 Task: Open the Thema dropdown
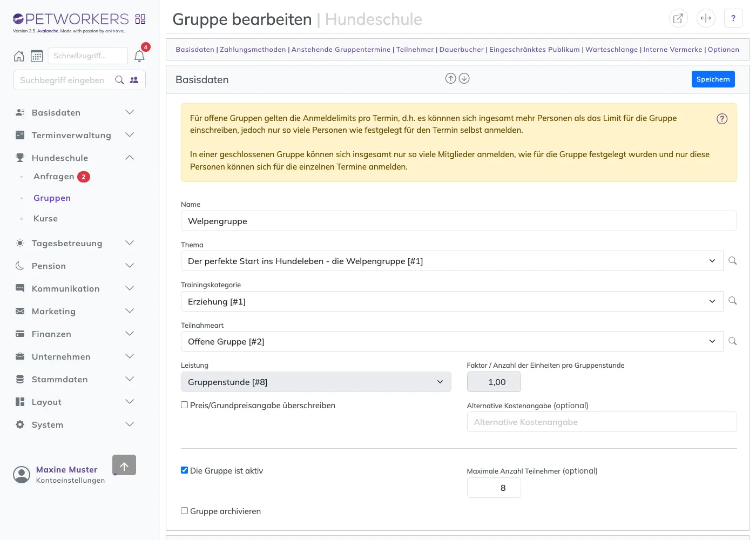(452, 261)
